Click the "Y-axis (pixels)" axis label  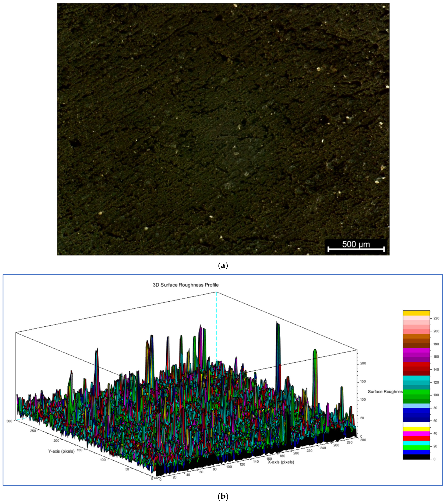61,451
